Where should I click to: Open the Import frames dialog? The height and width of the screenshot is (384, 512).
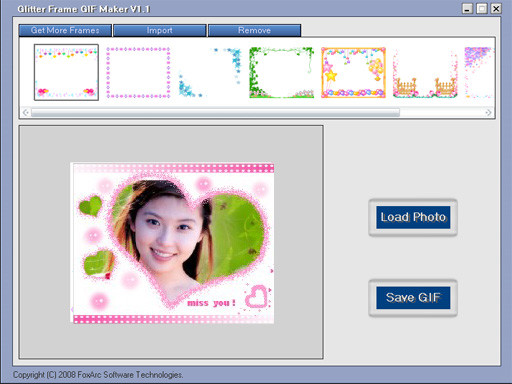(160, 30)
